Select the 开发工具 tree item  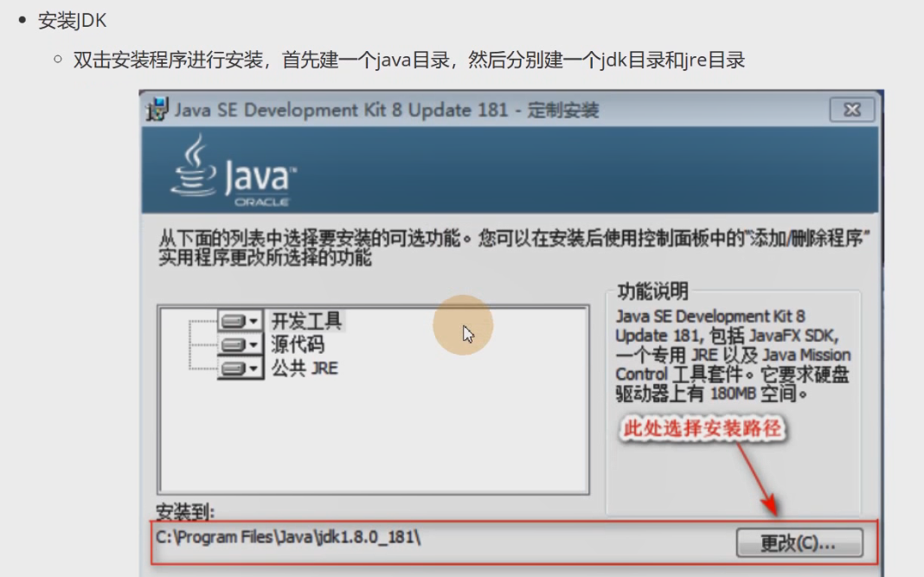click(306, 321)
